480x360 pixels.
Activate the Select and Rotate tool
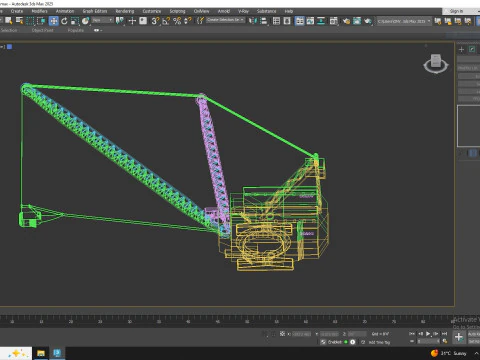pyautogui.click(x=64, y=21)
